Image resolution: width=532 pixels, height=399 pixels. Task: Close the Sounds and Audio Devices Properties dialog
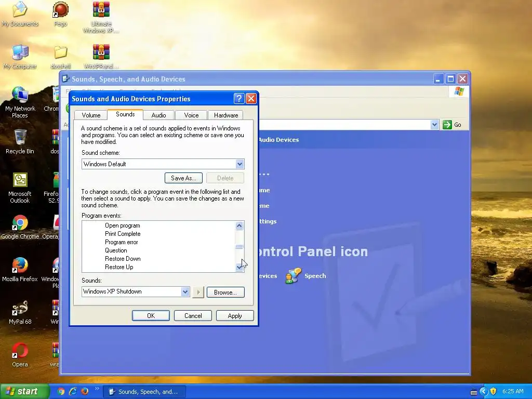[x=251, y=99]
